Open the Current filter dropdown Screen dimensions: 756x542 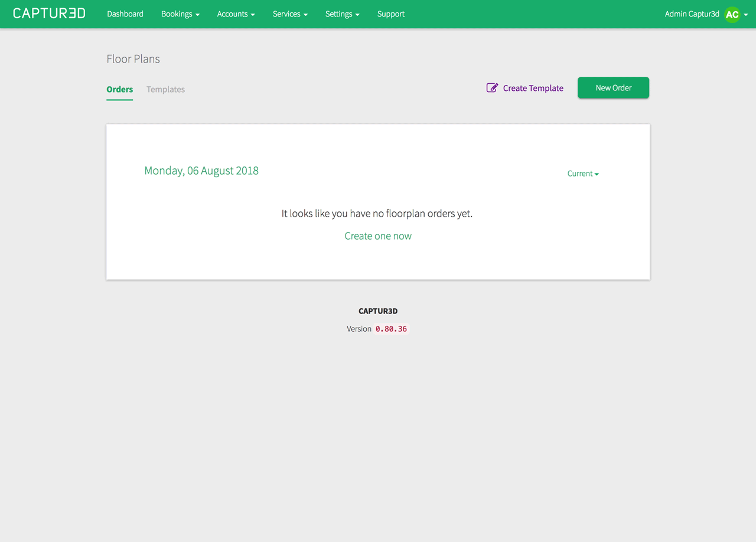click(x=583, y=174)
